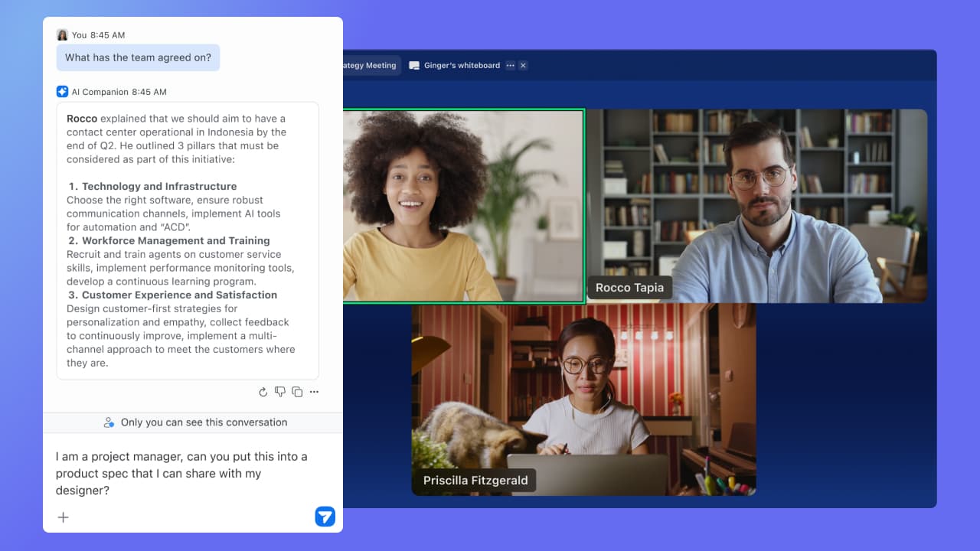Click the whiteboard icon in tab bar
Screen dimensions: 980x551
(414, 66)
